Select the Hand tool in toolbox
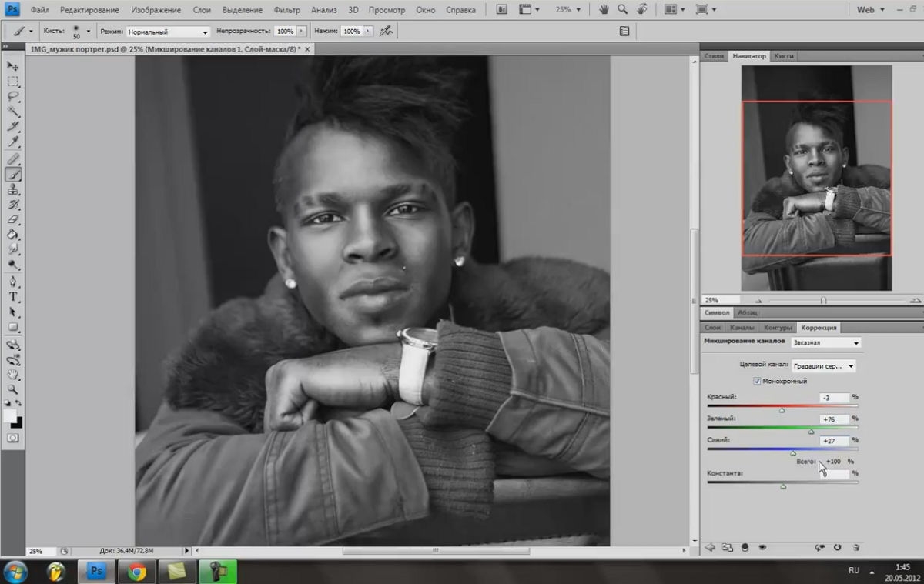The image size is (924, 584). pyautogui.click(x=13, y=375)
